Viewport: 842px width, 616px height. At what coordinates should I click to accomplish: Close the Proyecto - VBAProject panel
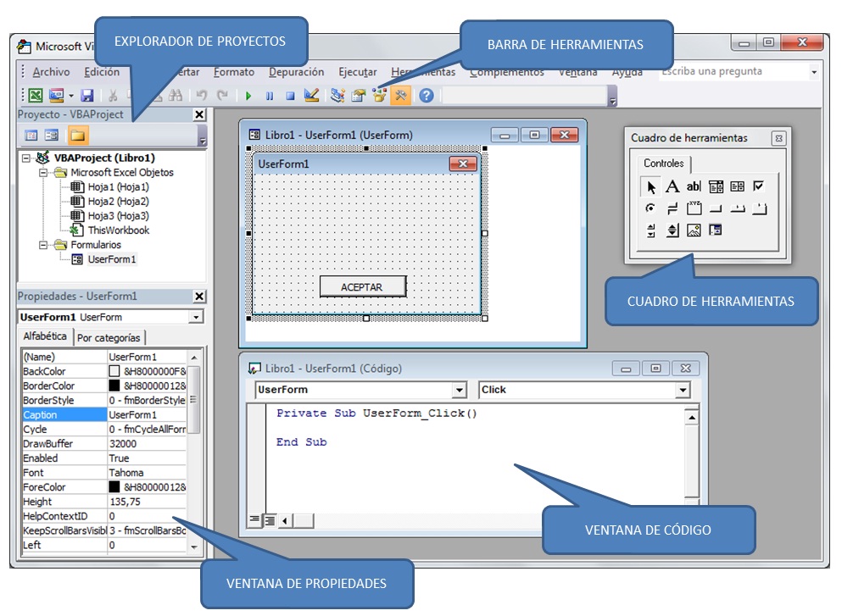coord(199,114)
